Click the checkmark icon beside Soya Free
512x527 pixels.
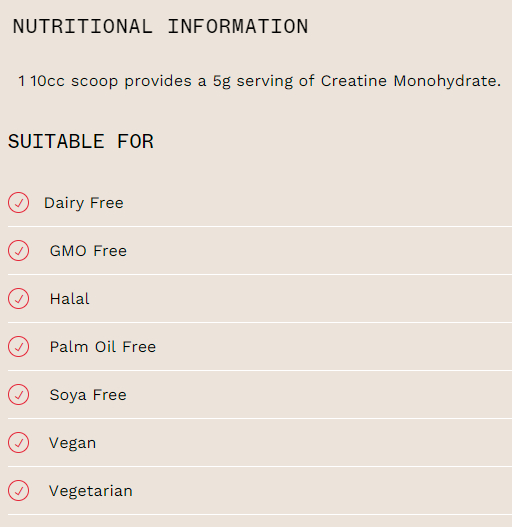(x=18, y=395)
